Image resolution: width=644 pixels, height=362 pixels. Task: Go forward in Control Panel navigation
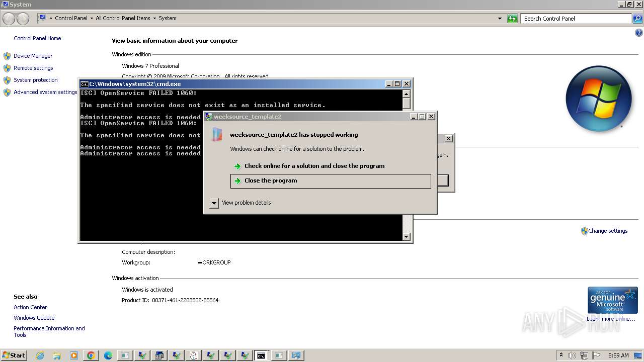click(x=23, y=19)
